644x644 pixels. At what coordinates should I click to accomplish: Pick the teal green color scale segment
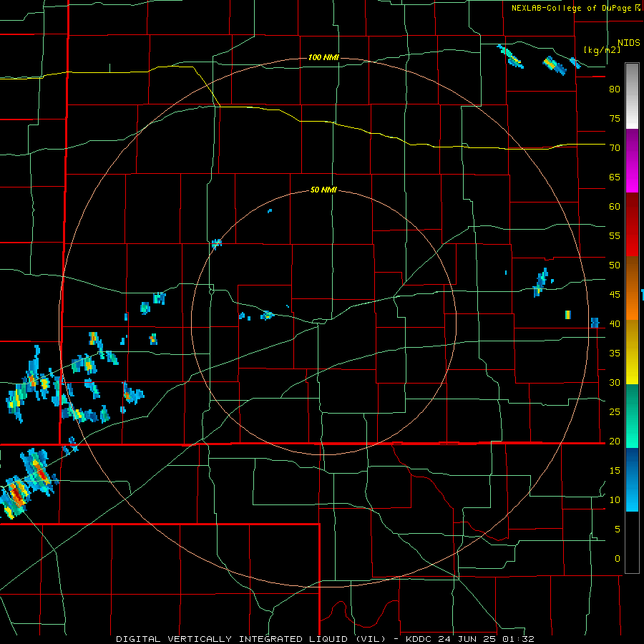(x=632, y=404)
